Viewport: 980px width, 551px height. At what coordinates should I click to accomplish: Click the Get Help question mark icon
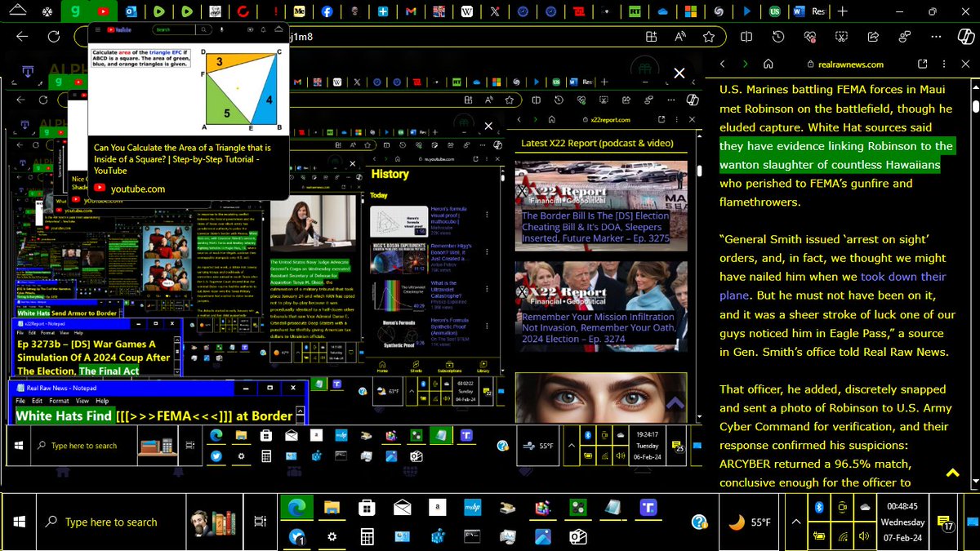click(x=698, y=522)
